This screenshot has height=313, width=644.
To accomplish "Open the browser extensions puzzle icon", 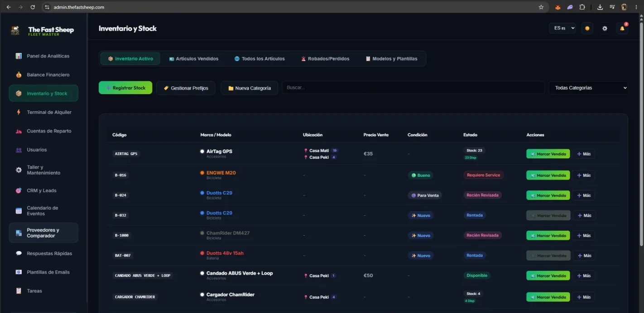I will tap(582, 7).
